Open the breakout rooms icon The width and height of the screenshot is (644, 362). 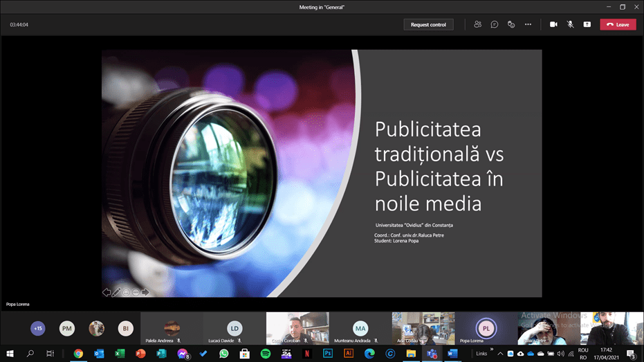pos(511,24)
